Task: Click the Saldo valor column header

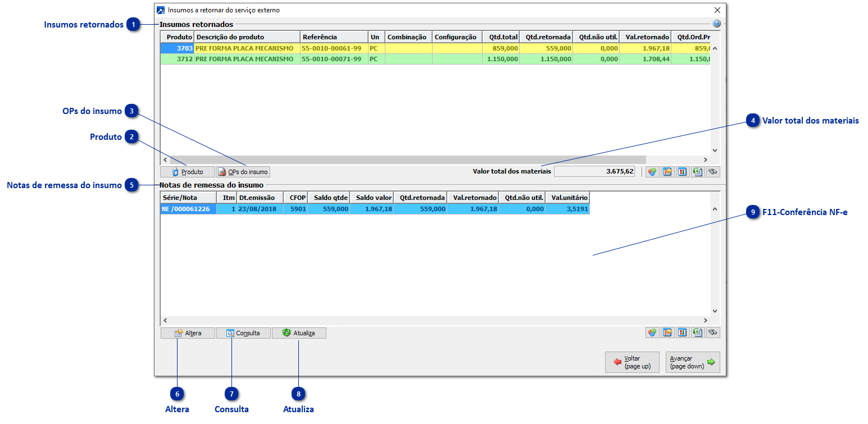Action: pyautogui.click(x=372, y=198)
